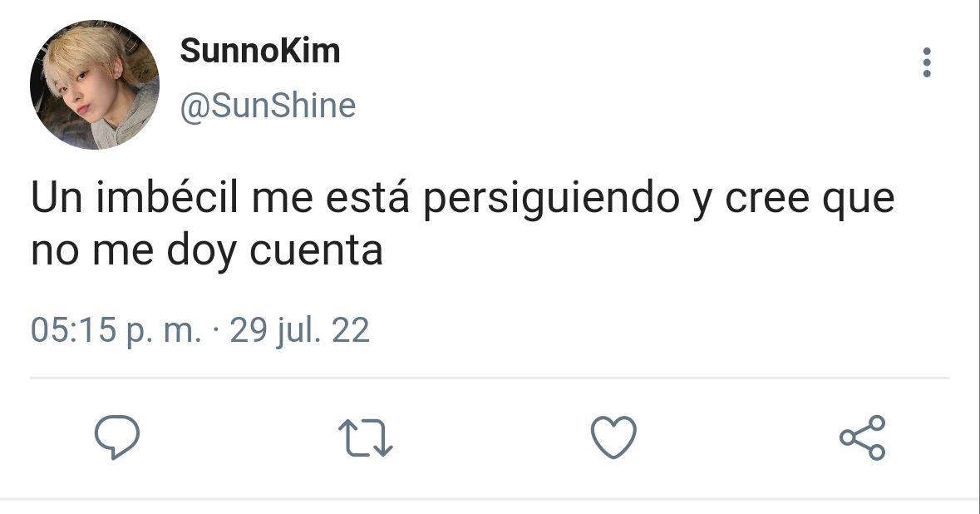Tap the reply speech bubble icon

pos(117,437)
